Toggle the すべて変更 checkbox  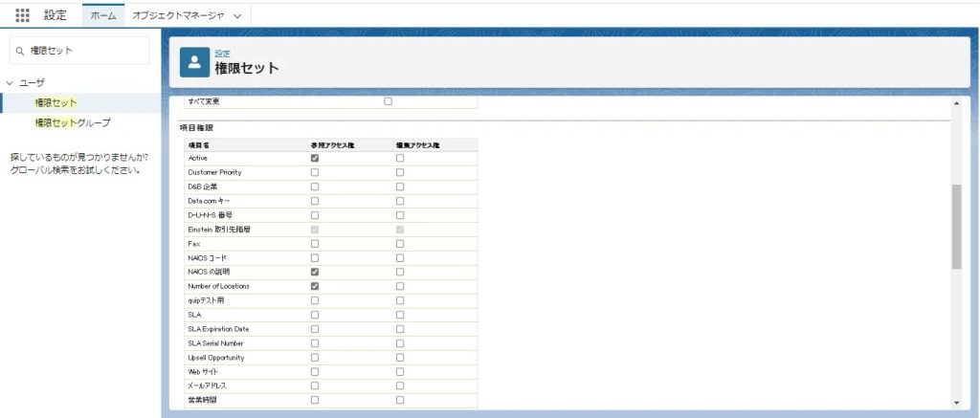point(389,101)
